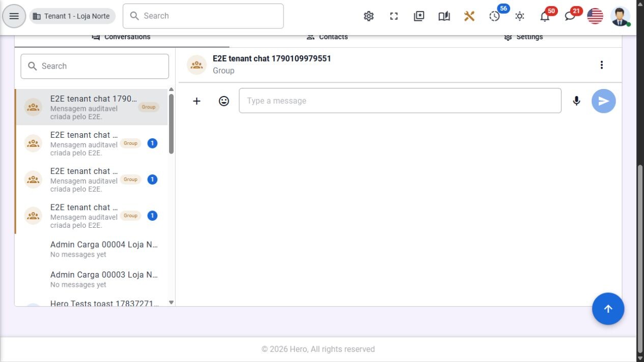Click the conversation list scrollbar thumb
Screen dimensions: 644x362
[171, 124]
